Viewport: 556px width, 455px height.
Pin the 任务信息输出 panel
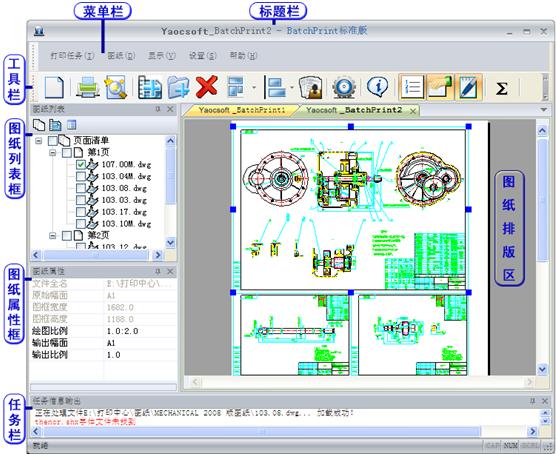(x=532, y=401)
